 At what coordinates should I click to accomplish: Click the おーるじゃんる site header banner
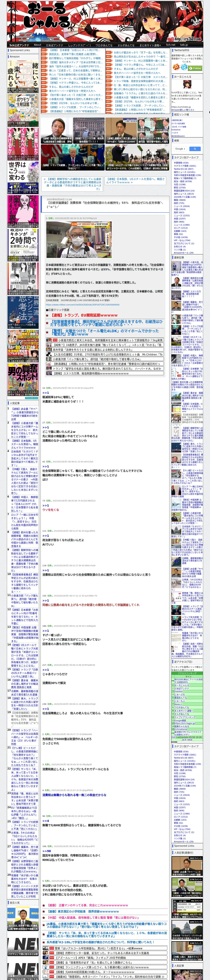(x=105, y=21)
